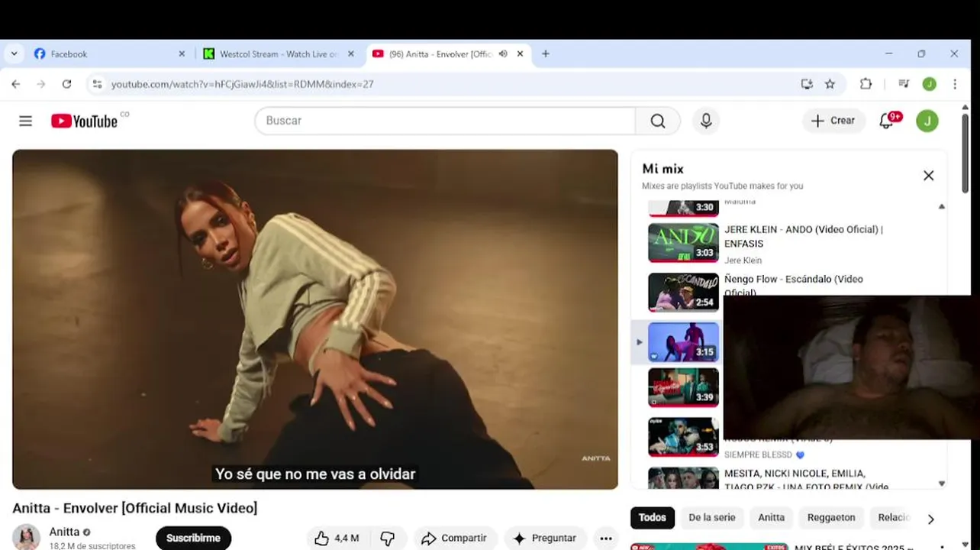Screen dimensions: 980x550
Task: Like the video with thumbs up
Action: (337, 538)
